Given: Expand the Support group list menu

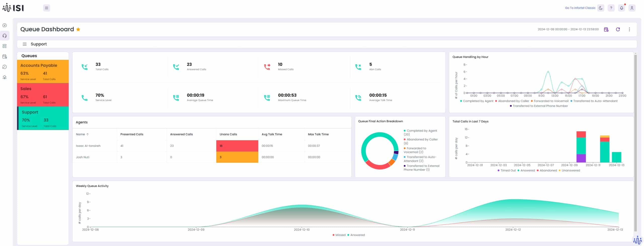Looking at the screenshot, I should 25,44.
